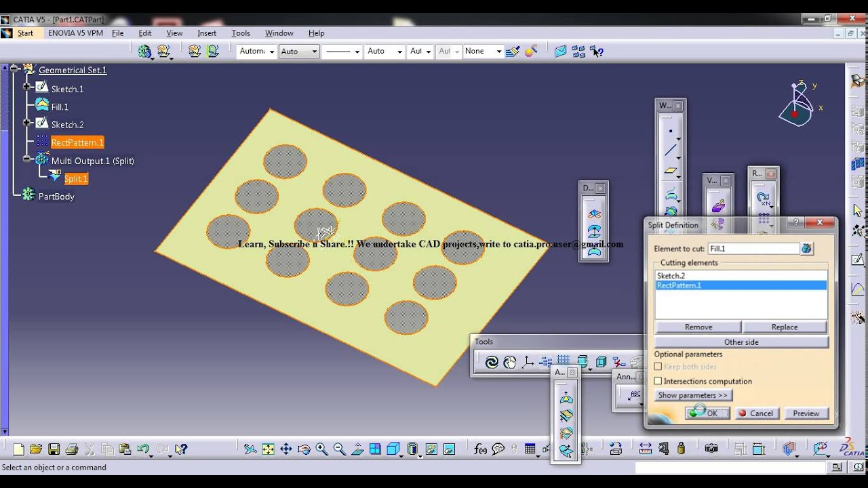Viewport: 868px width, 488px height.
Task: Click the Measure Between icon
Action: (645, 449)
